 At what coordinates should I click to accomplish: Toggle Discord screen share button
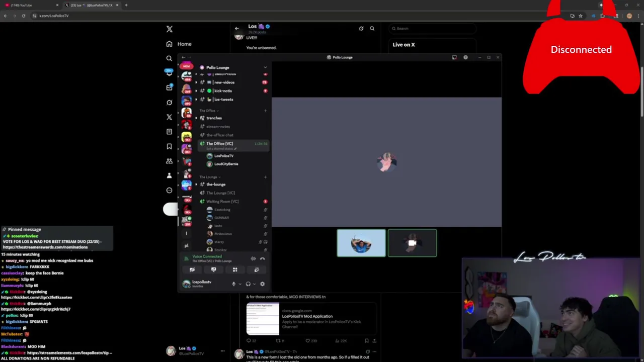(x=213, y=270)
